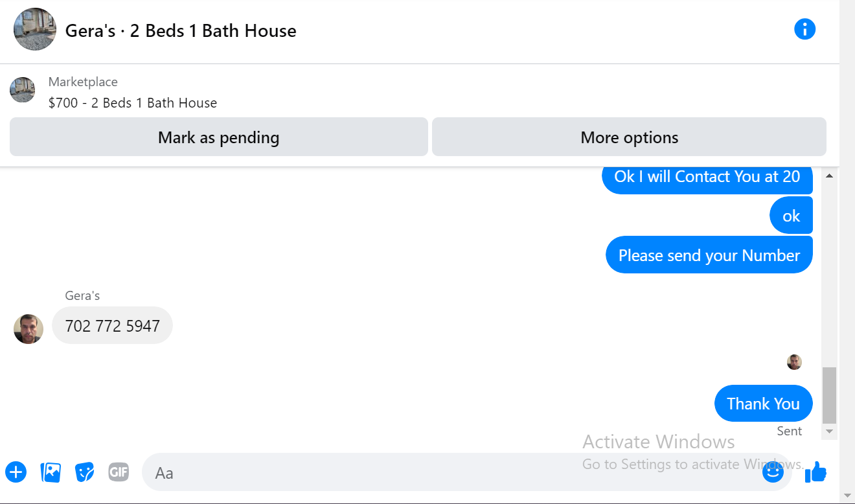Open conversation info with the blue i icon

tap(804, 29)
